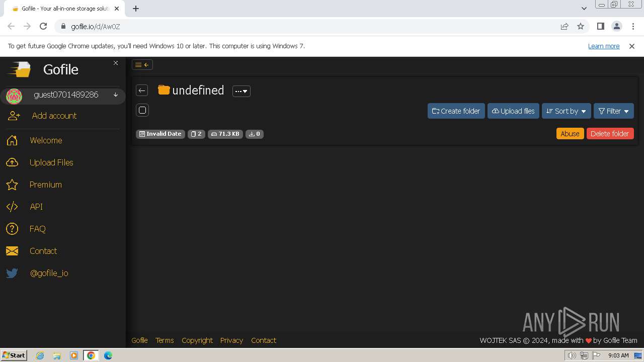The width and height of the screenshot is (644, 362).
Task: Go back with the folder back arrow
Action: tap(142, 90)
